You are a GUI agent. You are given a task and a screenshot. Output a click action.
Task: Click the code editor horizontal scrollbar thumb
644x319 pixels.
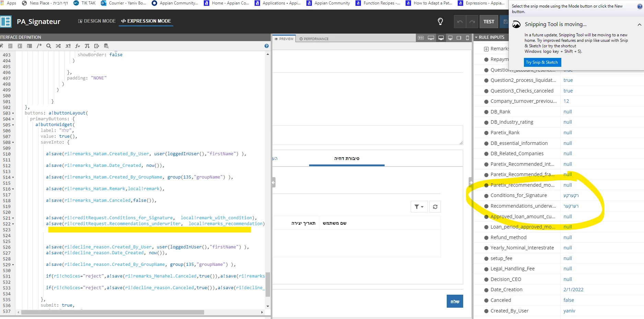pyautogui.click(x=113, y=312)
